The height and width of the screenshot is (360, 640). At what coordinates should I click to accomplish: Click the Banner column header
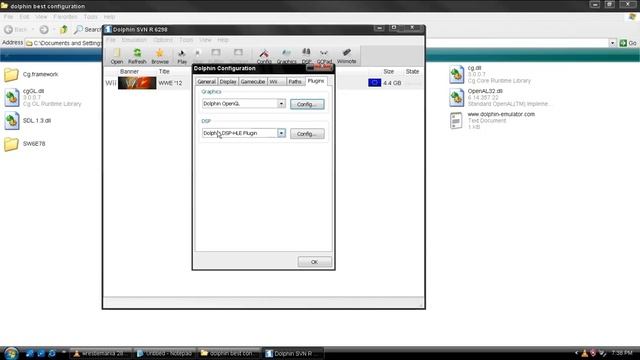click(129, 71)
